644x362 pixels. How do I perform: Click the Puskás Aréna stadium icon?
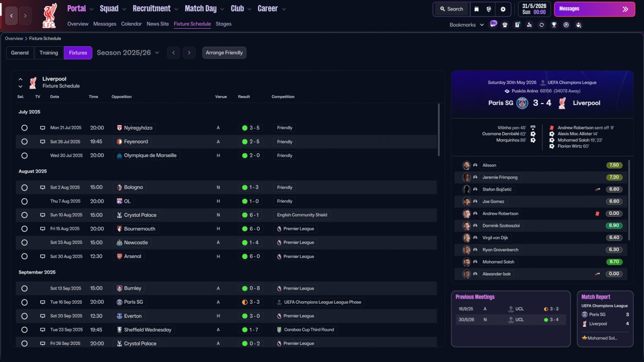(x=507, y=92)
